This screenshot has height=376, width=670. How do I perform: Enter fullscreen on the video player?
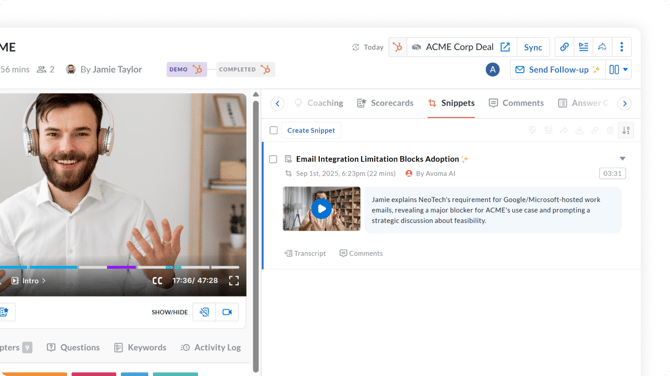click(234, 280)
